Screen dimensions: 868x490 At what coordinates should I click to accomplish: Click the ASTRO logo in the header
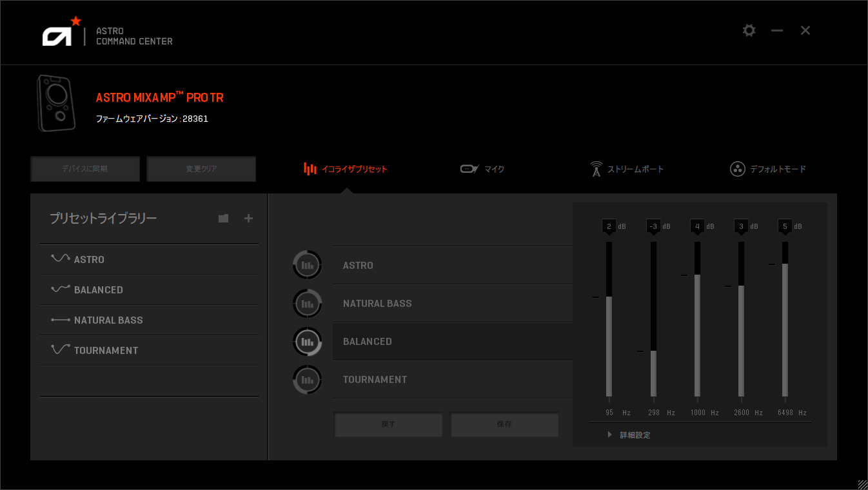pyautogui.click(x=63, y=32)
